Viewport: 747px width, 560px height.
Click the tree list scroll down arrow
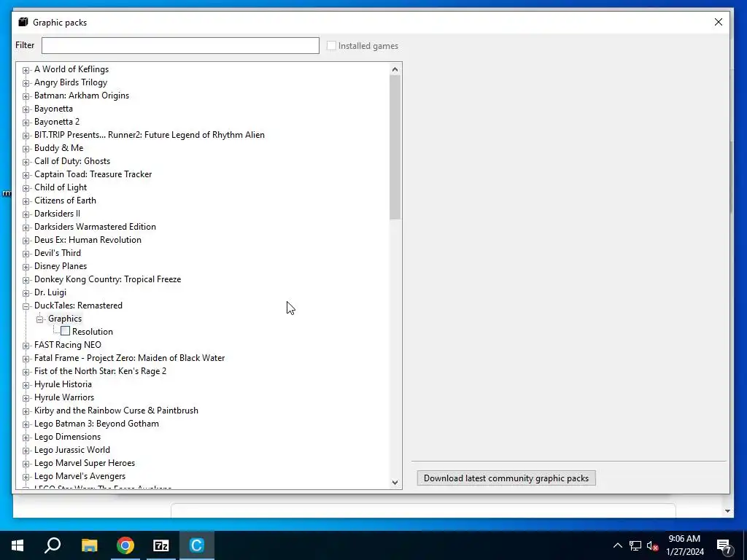click(x=395, y=483)
